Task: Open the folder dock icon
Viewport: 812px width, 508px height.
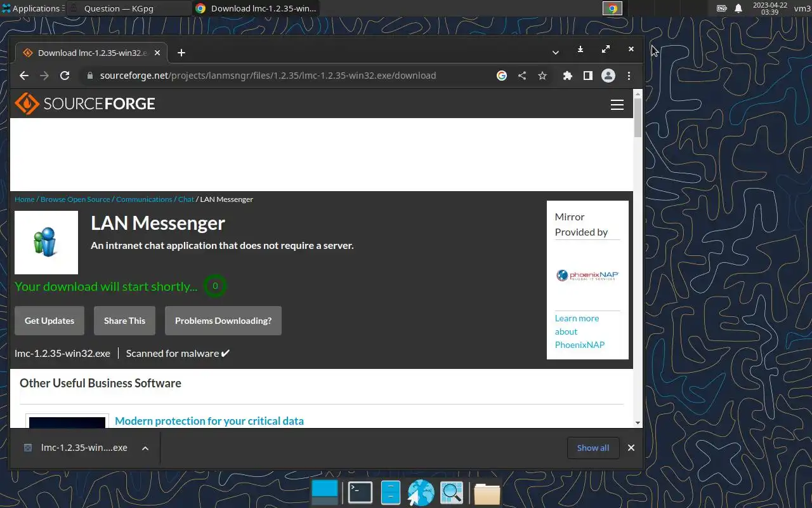Action: pyautogui.click(x=487, y=493)
